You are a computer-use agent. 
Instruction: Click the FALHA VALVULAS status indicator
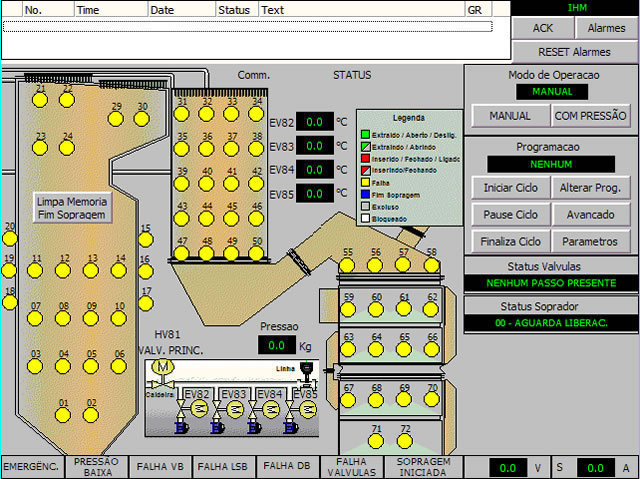pos(351,467)
